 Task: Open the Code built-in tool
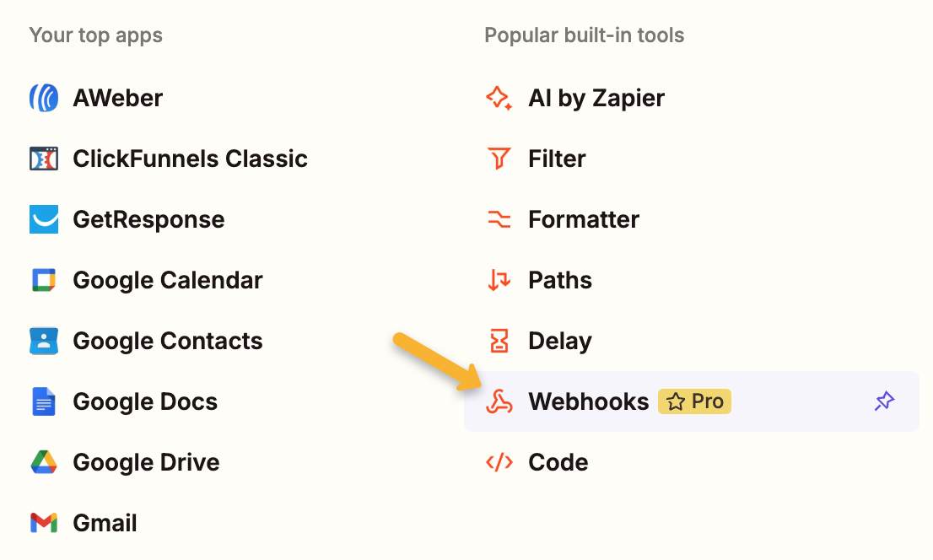[558, 462]
